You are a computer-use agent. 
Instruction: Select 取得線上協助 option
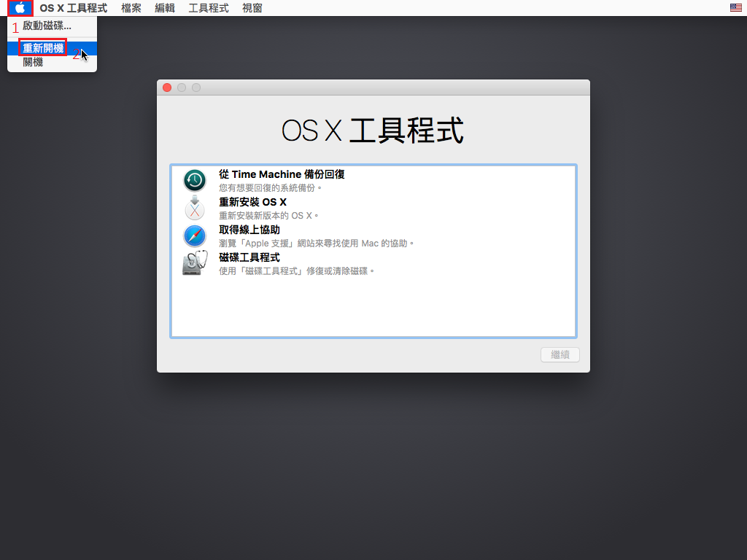373,236
